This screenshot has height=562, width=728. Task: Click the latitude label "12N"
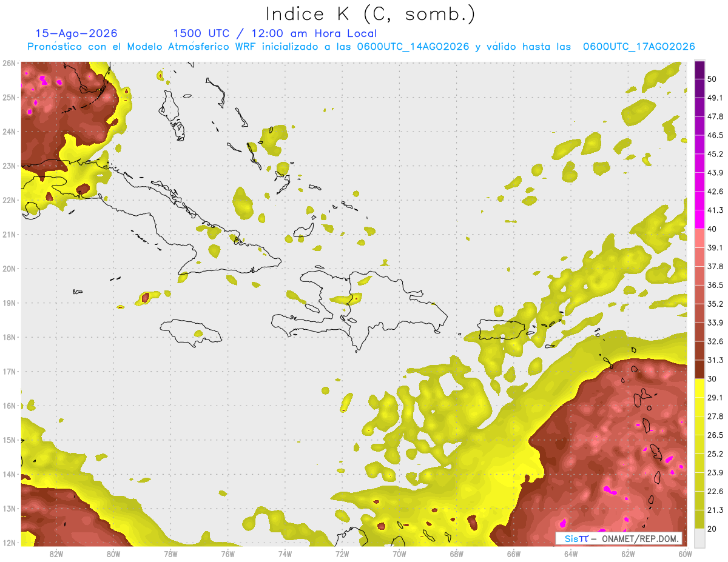pyautogui.click(x=9, y=543)
